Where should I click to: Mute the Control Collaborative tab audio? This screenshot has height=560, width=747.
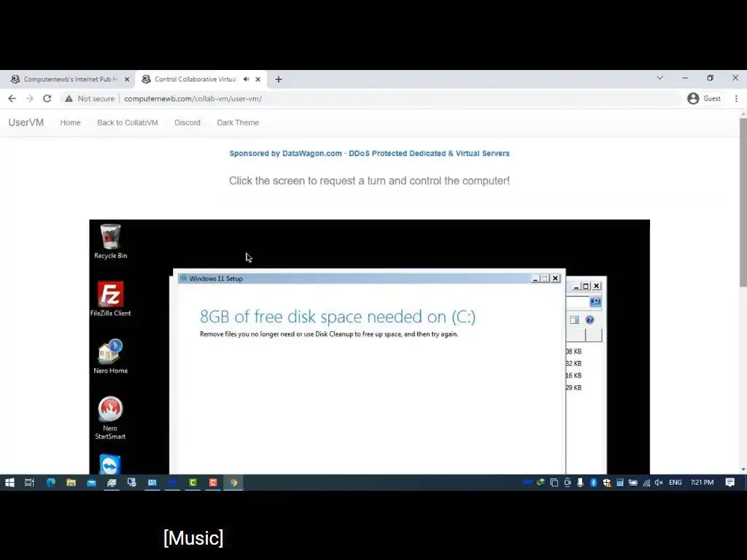246,79
